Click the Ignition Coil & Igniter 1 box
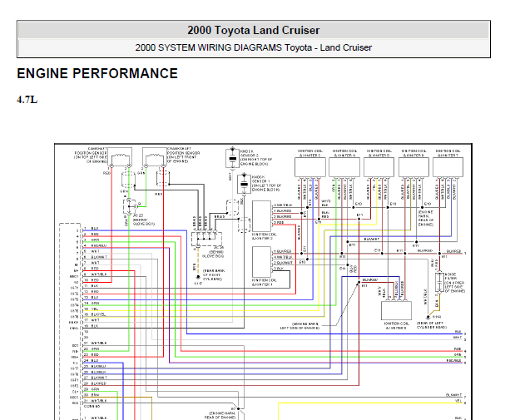Screen dimensions: 505x420 [261, 262]
